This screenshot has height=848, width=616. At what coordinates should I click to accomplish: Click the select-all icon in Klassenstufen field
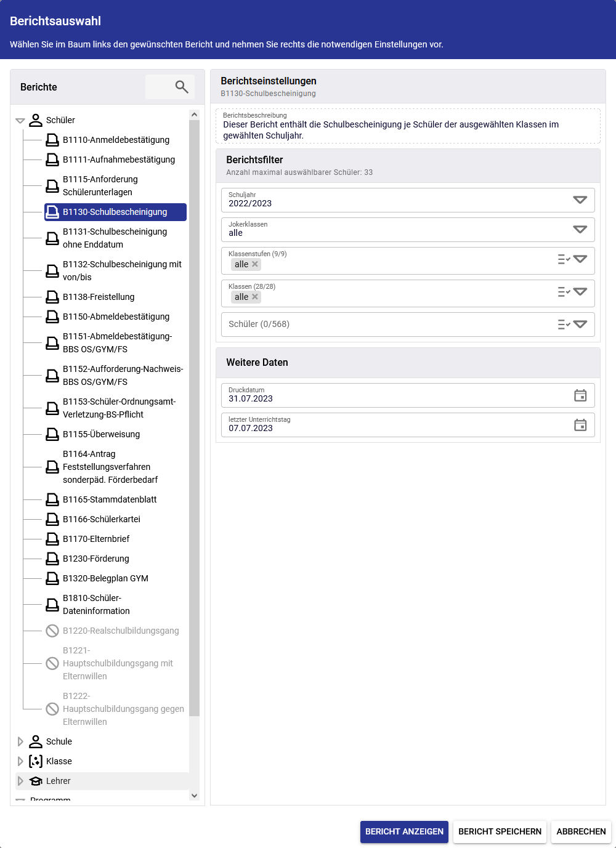(564, 259)
